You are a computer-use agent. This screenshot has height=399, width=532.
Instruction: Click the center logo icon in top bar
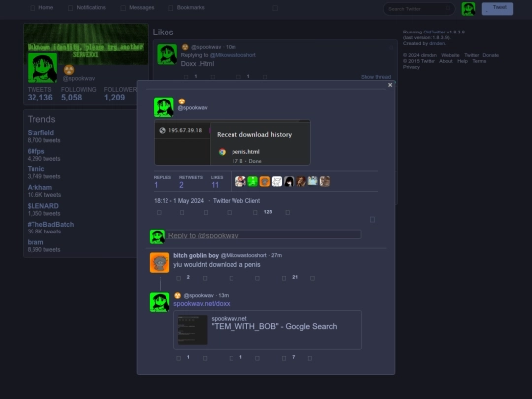pyautogui.click(x=275, y=8)
